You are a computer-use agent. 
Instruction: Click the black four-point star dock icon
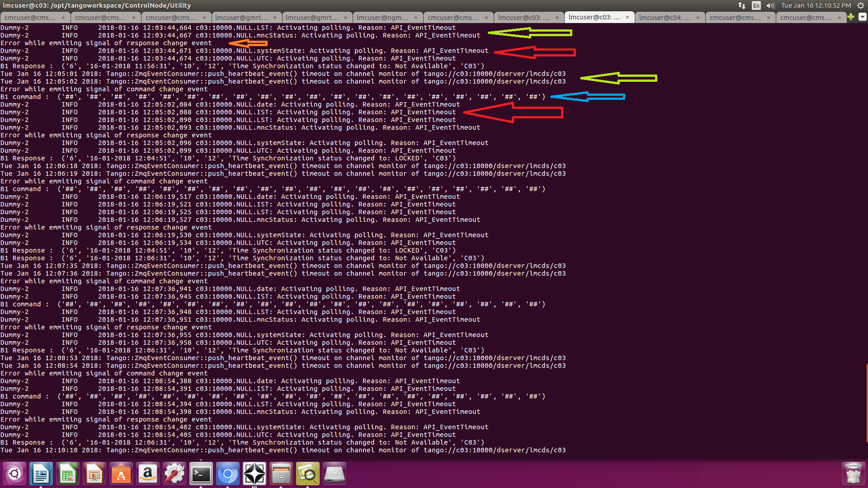[x=255, y=474]
